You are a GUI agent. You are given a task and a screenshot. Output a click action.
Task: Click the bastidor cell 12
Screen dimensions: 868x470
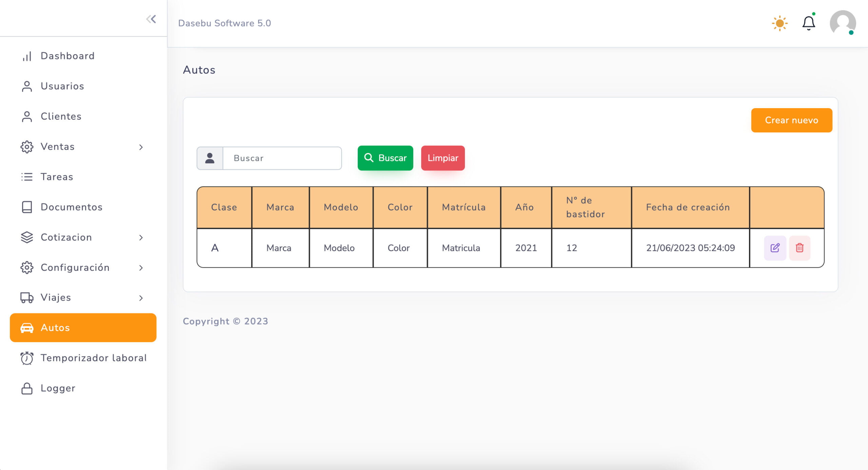pos(591,248)
